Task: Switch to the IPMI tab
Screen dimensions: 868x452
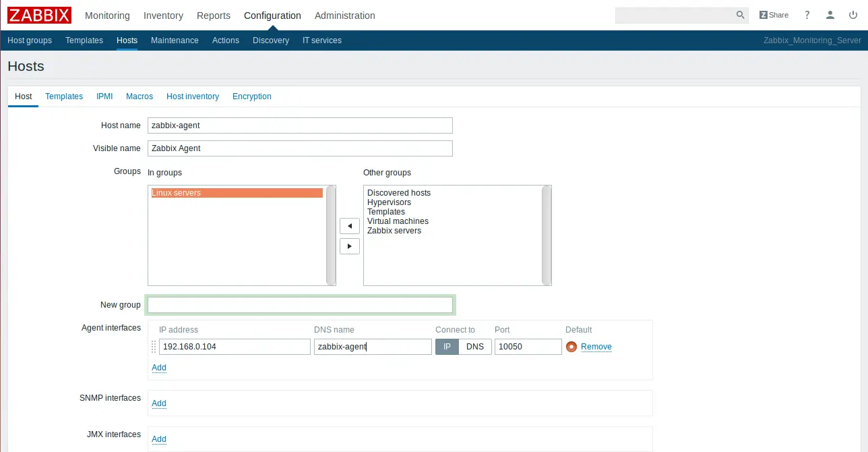Action: click(x=104, y=96)
